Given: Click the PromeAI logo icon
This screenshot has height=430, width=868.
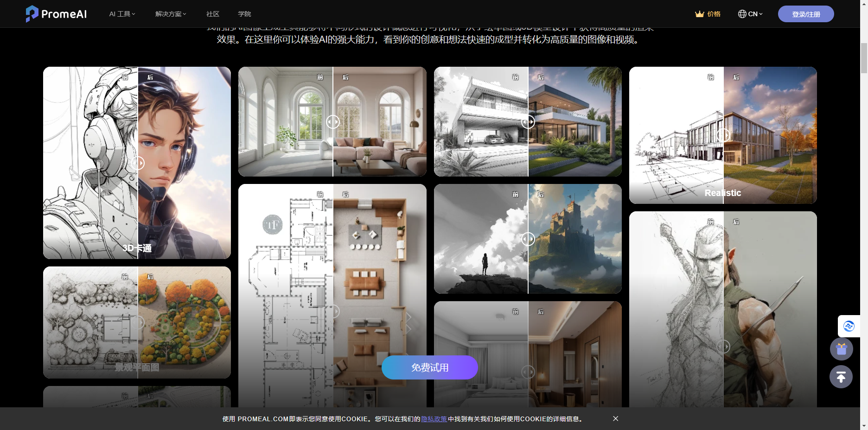Looking at the screenshot, I should (32, 14).
